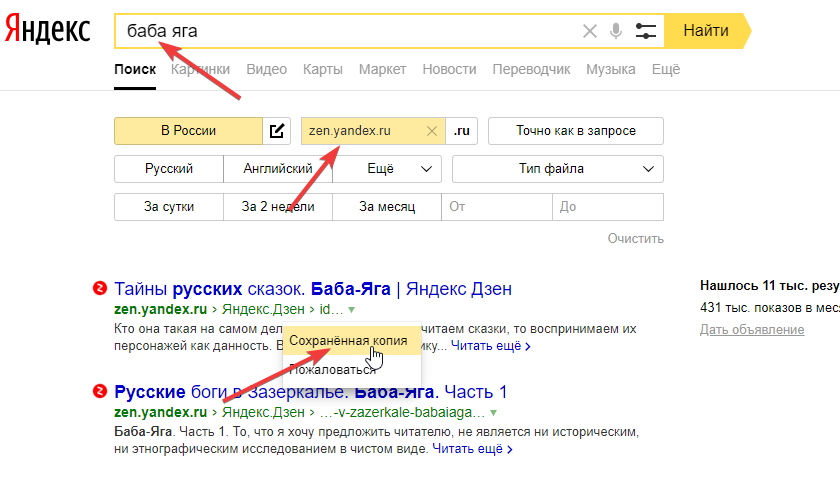Open the Ещё services menu
840x480 pixels.
[666, 69]
